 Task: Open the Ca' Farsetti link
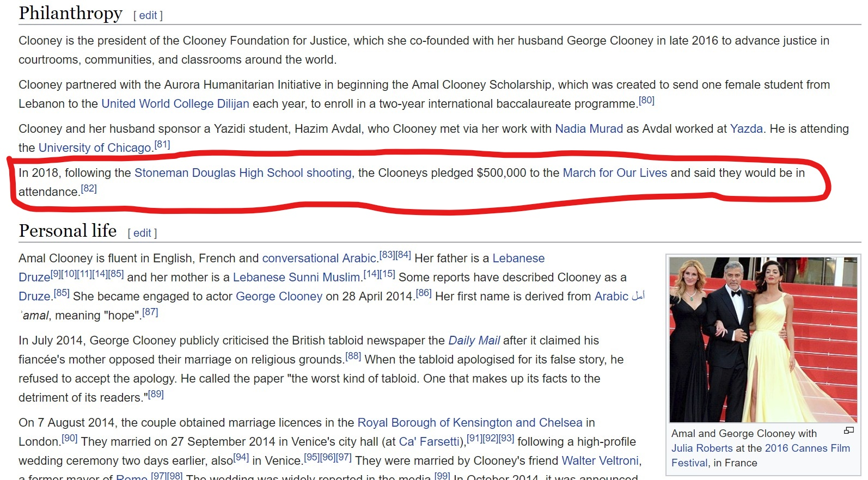(430, 441)
